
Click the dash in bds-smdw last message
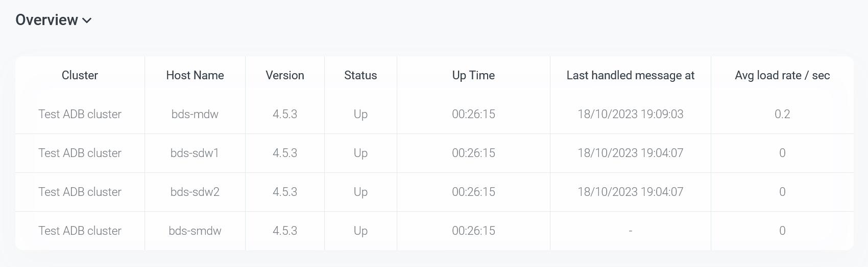[x=631, y=231]
